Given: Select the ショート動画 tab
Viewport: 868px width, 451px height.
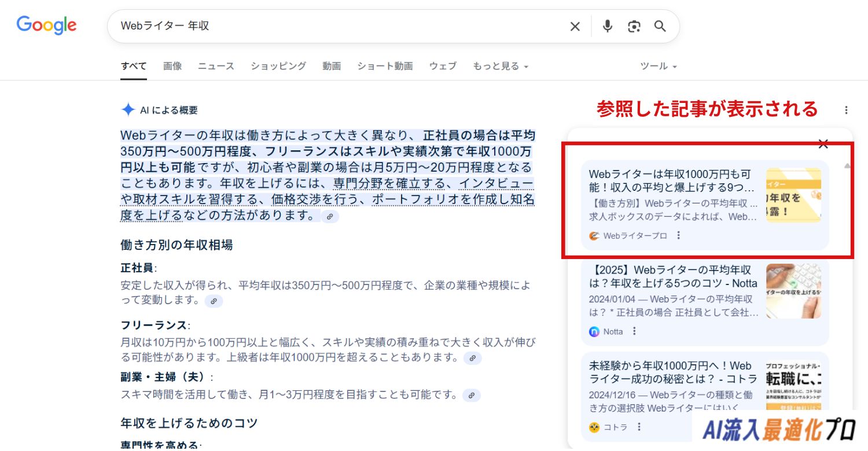Looking at the screenshot, I should click(385, 66).
